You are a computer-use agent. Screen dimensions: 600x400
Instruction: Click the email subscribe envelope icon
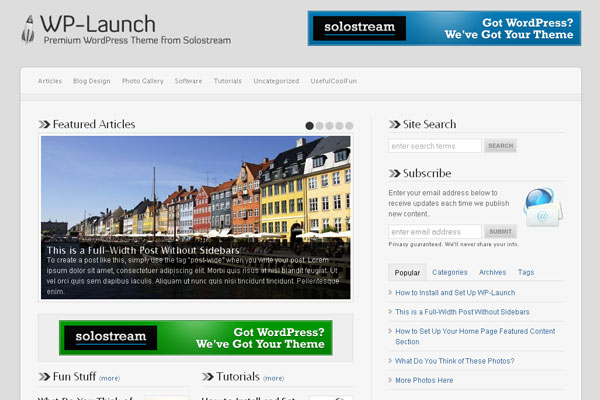(543, 207)
